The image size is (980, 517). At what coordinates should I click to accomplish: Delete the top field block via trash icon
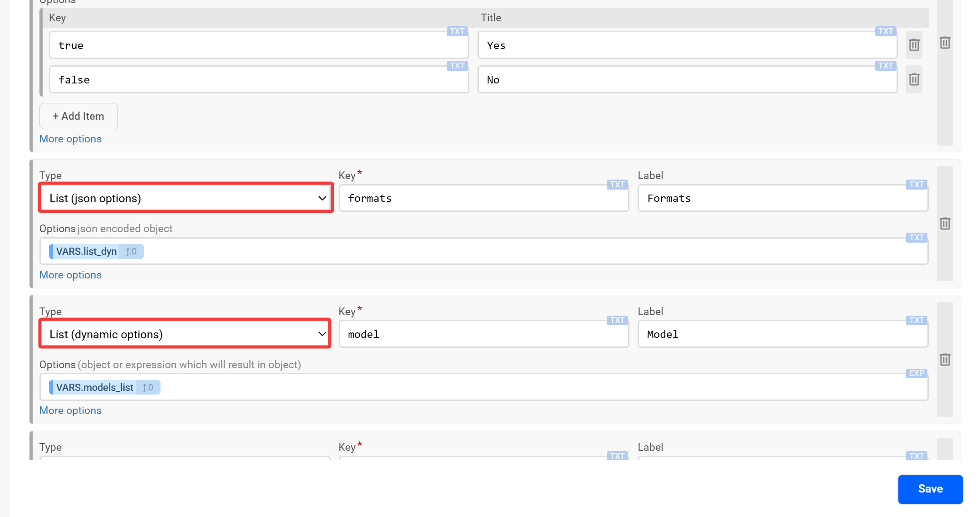(945, 43)
